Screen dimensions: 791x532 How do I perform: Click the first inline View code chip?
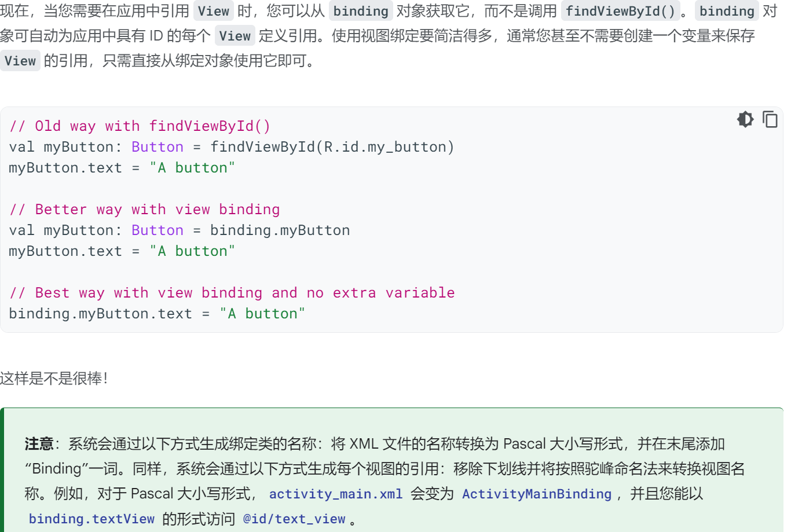(213, 11)
